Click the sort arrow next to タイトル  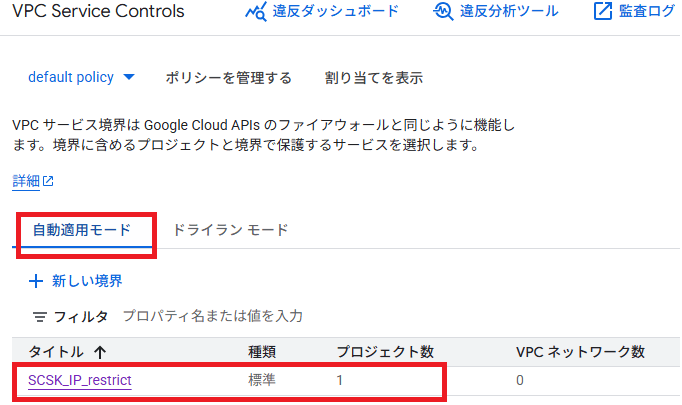(x=99, y=352)
